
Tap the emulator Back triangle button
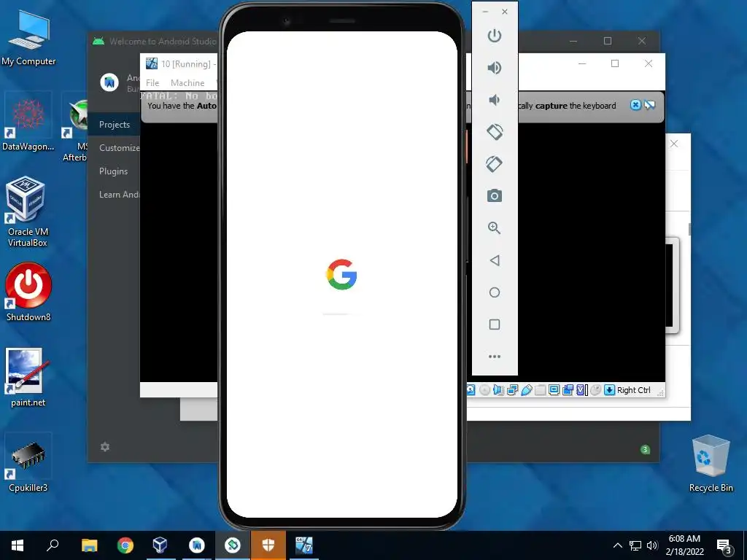pos(495,260)
